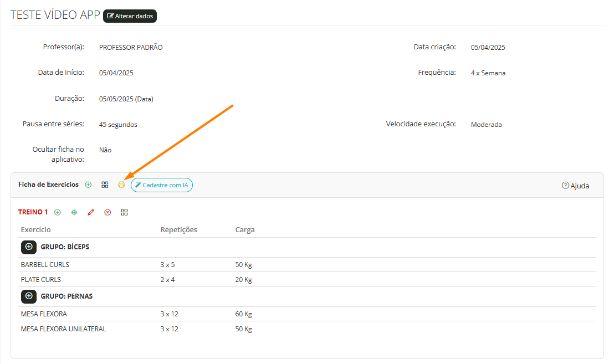Viewport: 609px width, 364px height.
Task: Click the Ficha de Exercícios panel title
Action: [x=49, y=184]
